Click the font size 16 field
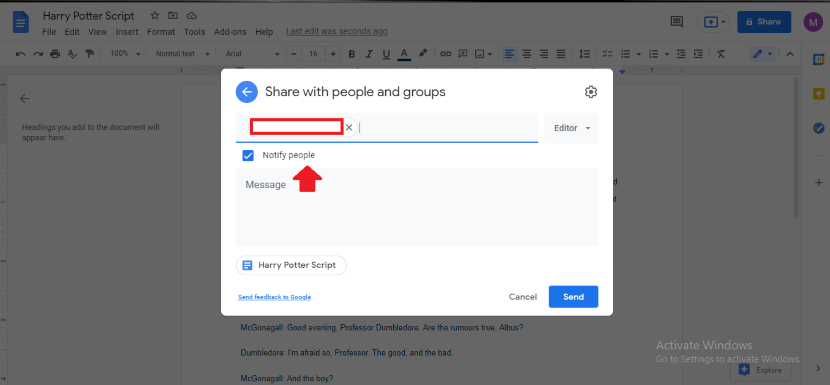 point(313,54)
